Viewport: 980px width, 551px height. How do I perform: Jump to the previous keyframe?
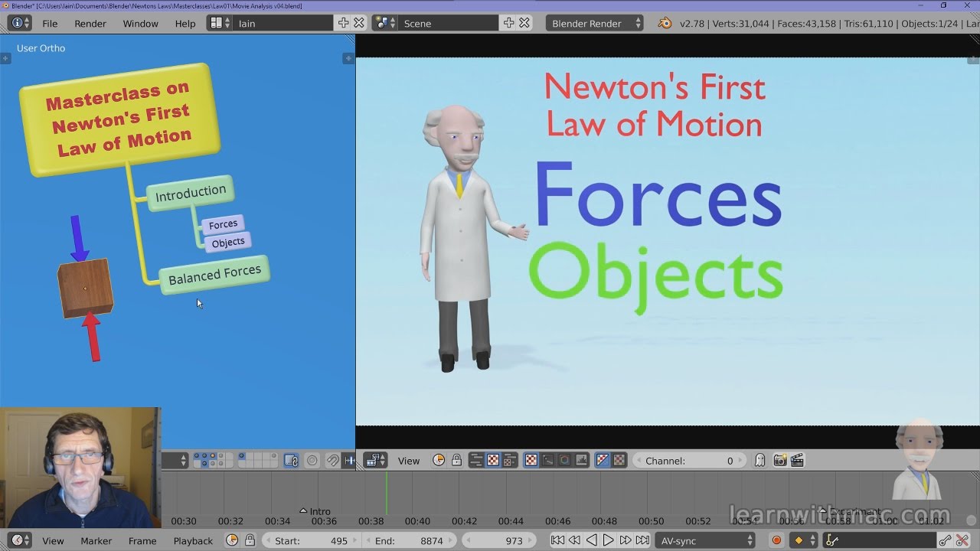click(x=574, y=541)
